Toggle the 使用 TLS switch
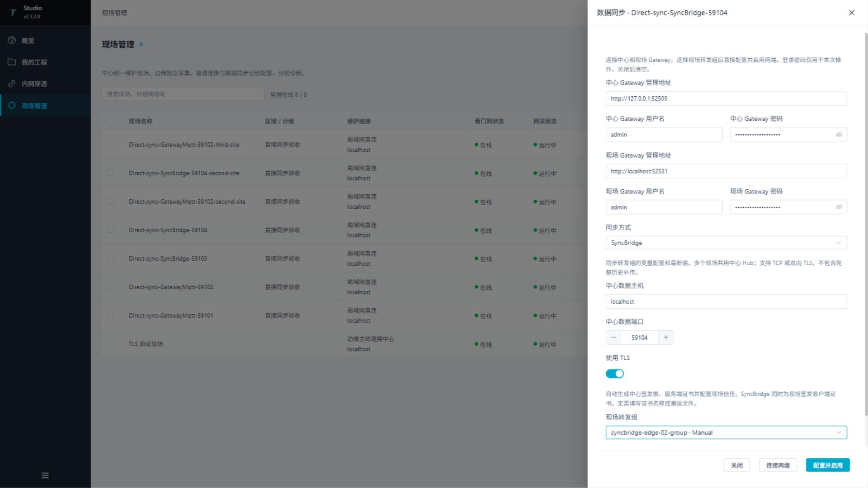This screenshot has height=488, width=868. pyautogui.click(x=615, y=374)
